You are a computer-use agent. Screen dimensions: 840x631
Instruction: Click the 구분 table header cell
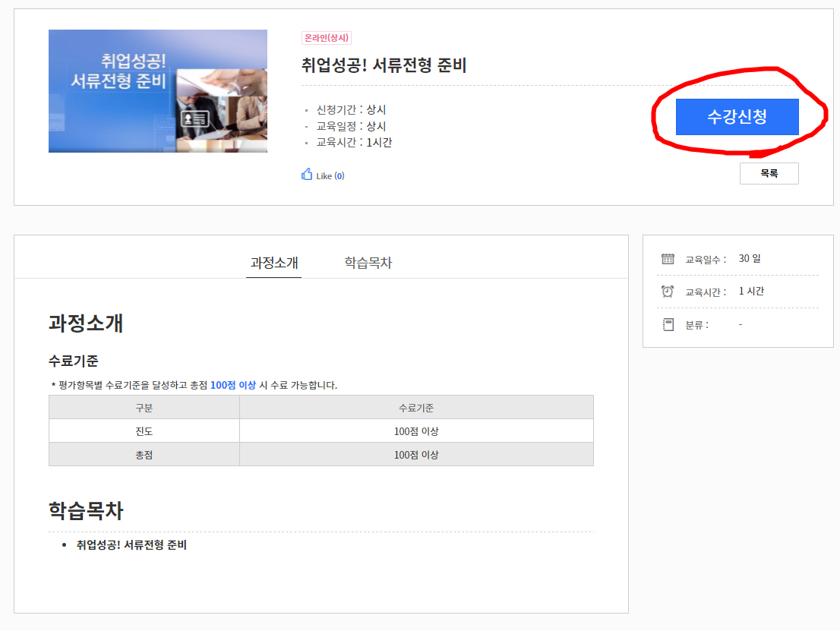144,408
